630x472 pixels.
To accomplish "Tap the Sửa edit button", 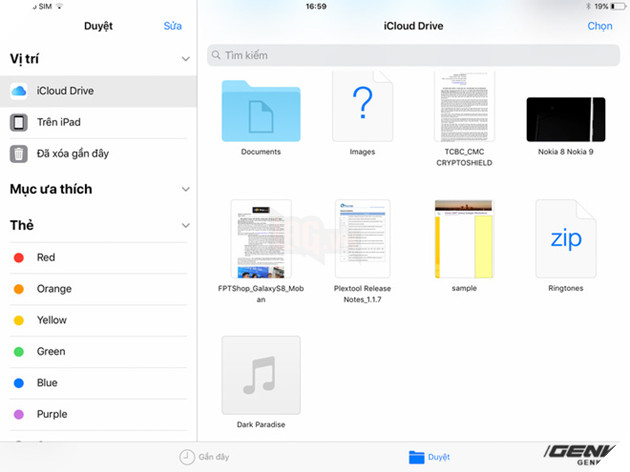I will click(172, 26).
